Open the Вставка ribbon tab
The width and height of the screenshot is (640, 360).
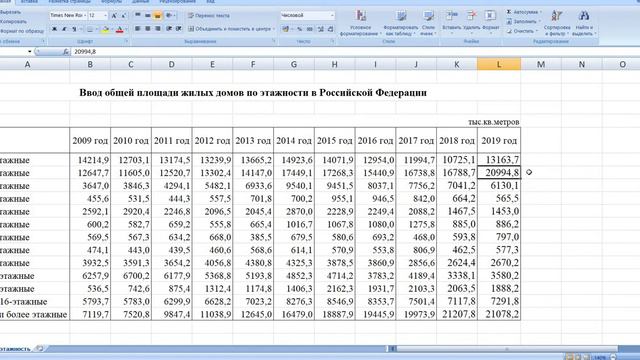(29, 2)
